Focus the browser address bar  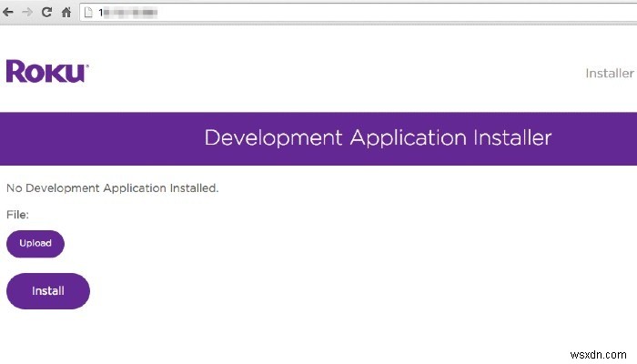[x=359, y=13]
